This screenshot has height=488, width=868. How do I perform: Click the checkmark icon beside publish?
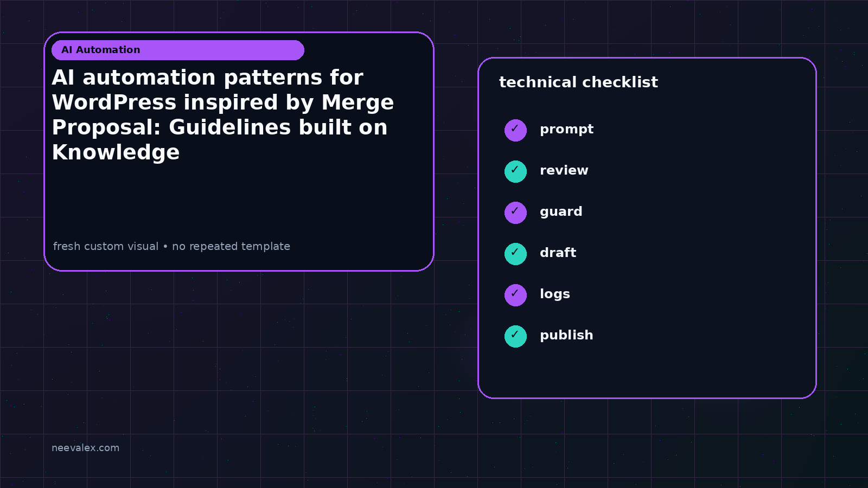[x=515, y=336]
